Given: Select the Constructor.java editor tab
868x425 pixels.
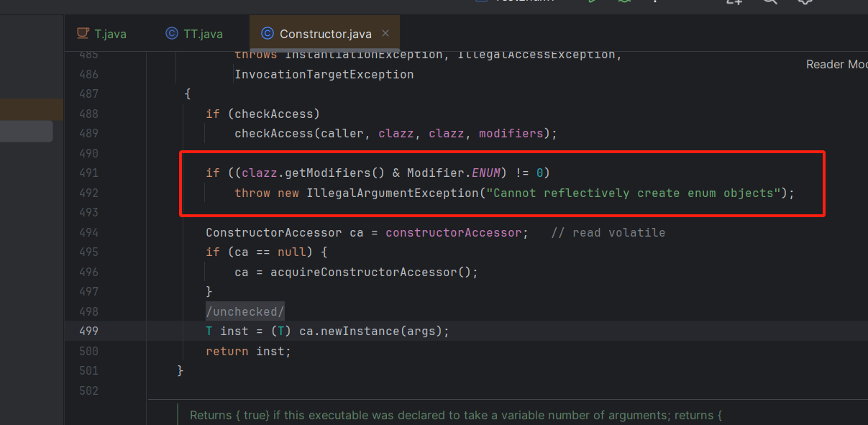Looking at the screenshot, I should [x=324, y=34].
